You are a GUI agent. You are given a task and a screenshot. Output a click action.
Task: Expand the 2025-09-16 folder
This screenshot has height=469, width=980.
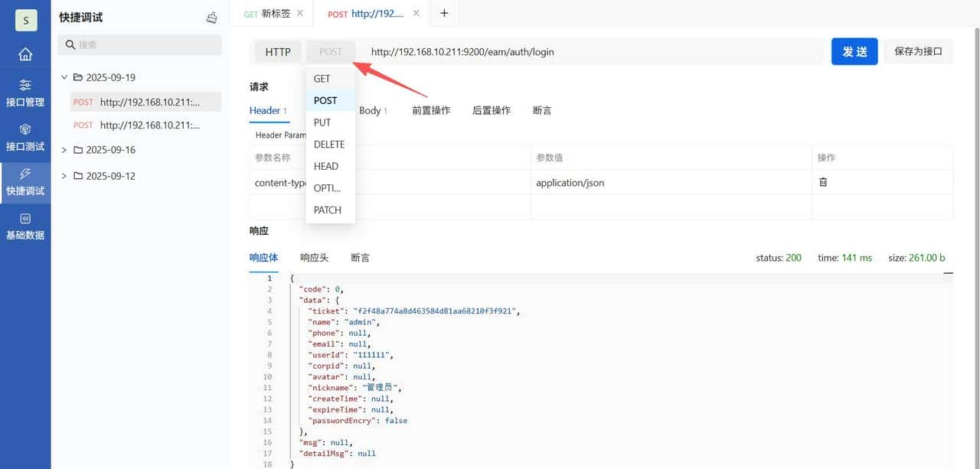point(64,150)
